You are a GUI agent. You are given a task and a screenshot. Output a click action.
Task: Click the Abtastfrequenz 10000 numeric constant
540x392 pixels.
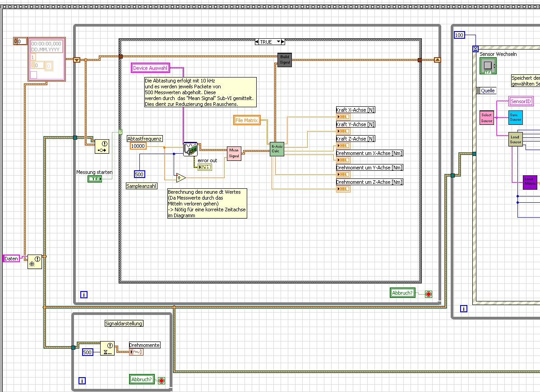[x=138, y=146]
